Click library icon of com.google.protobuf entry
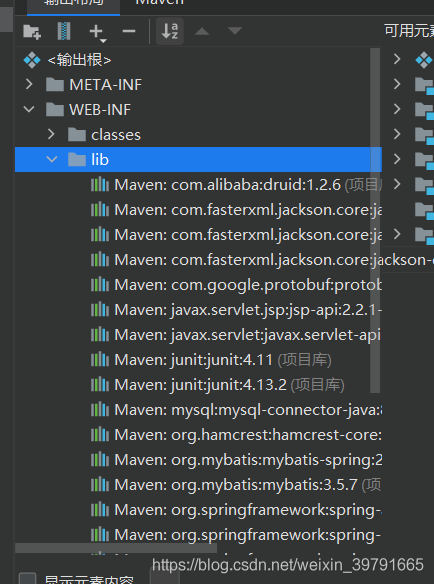Image resolution: width=434 pixels, height=584 pixels. click(x=100, y=285)
